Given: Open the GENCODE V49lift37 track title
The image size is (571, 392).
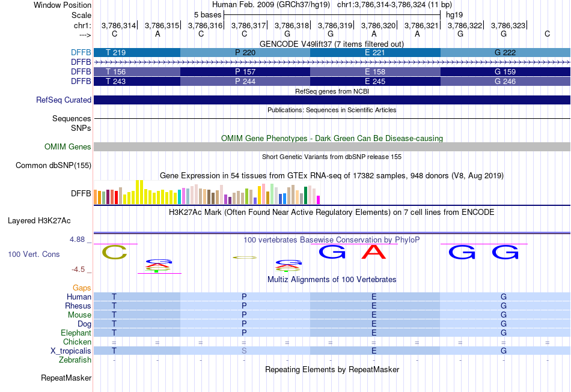Looking at the screenshot, I should [x=332, y=44].
